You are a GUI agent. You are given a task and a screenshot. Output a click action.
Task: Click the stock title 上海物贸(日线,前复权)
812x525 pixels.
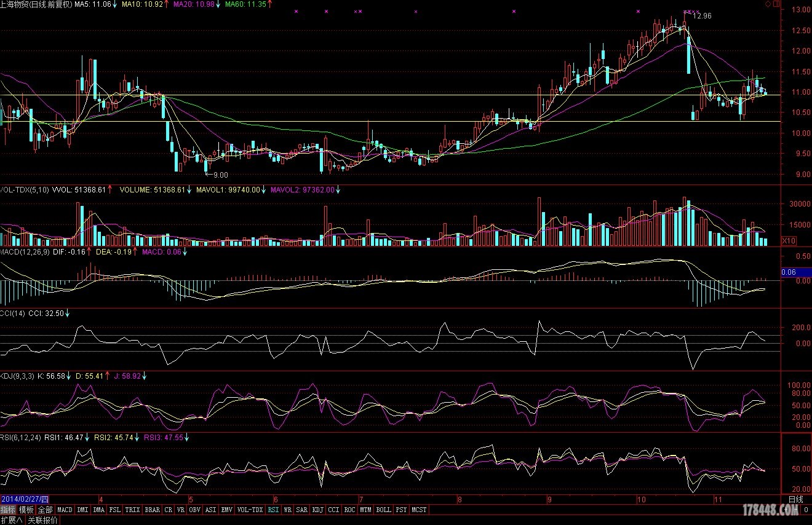[x=36, y=4]
